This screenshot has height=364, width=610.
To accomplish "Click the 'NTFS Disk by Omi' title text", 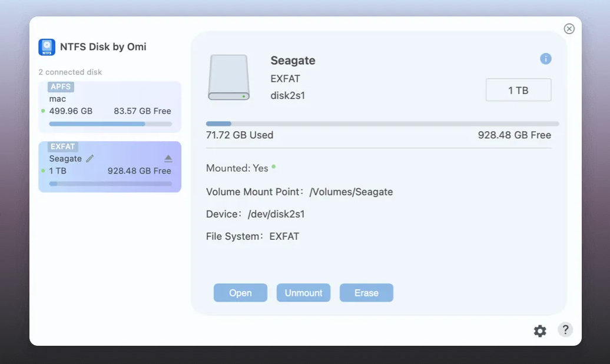I will [x=103, y=46].
